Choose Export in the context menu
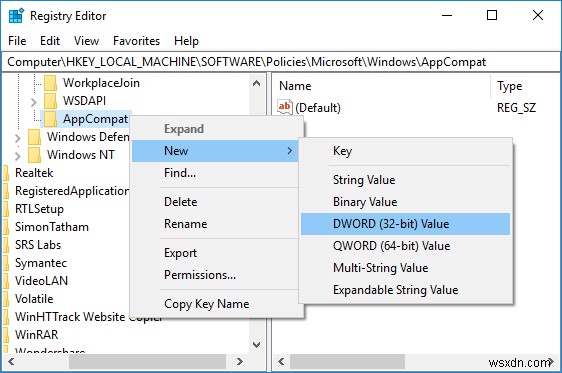The height and width of the screenshot is (373, 562). tap(215, 253)
